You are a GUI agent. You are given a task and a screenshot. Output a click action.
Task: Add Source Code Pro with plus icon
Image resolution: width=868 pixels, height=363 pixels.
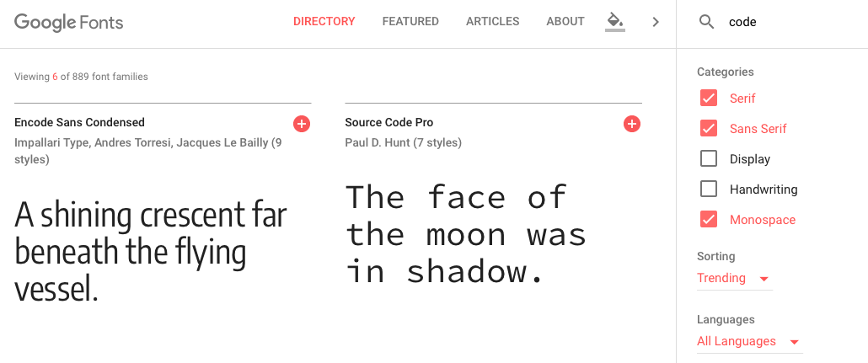(x=632, y=124)
